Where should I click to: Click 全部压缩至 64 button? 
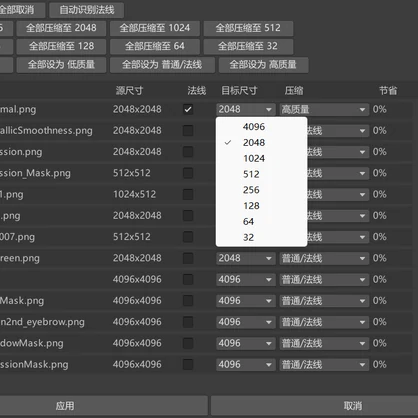155,46
